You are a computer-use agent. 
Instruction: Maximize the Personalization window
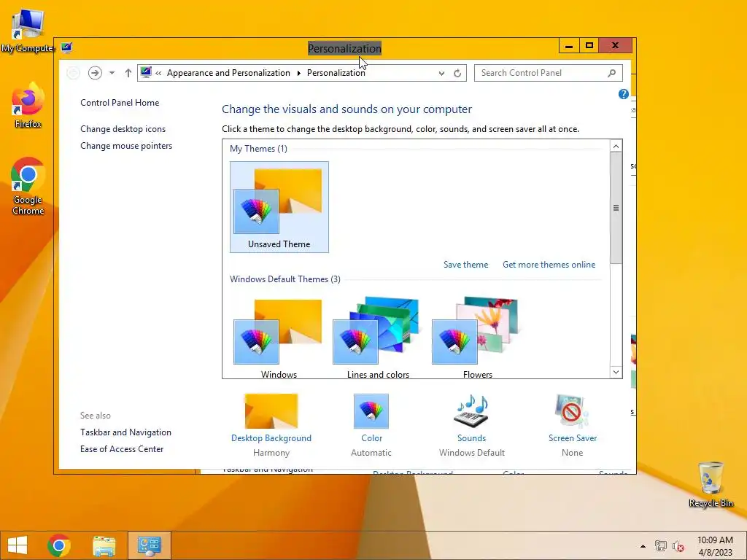tap(589, 46)
